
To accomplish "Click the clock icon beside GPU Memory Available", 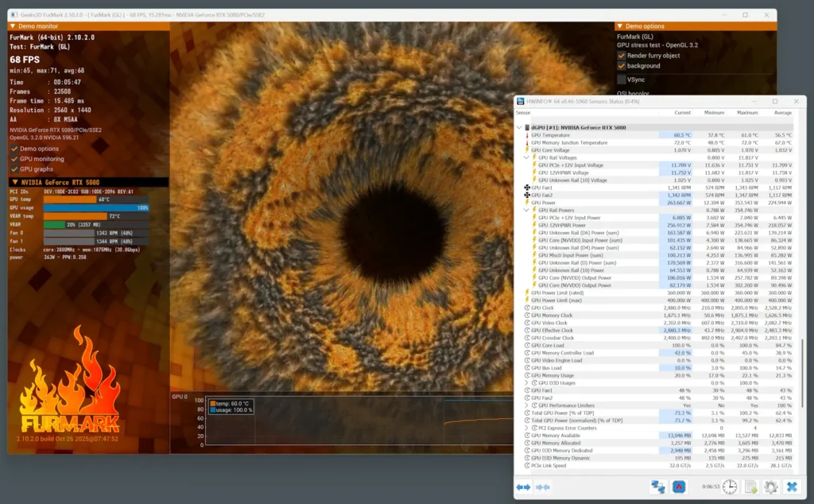I will [527, 436].
